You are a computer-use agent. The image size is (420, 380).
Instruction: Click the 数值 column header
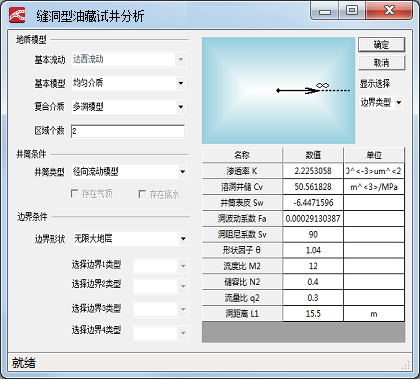tap(313, 155)
